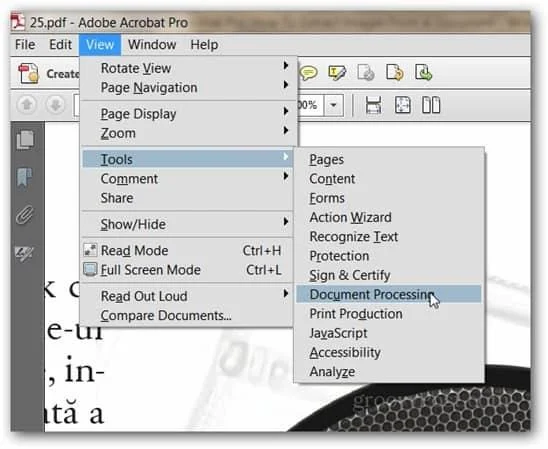
Task: Click the Full Screen Mode monitor icon
Action: point(90,269)
